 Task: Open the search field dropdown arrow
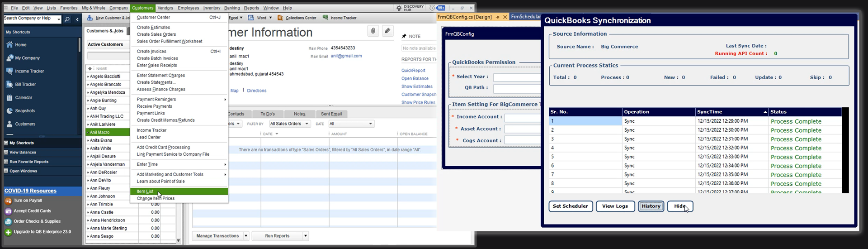[59, 19]
